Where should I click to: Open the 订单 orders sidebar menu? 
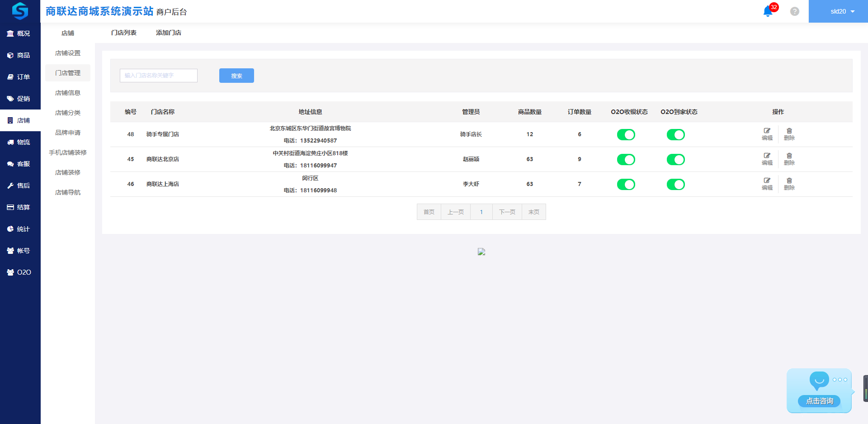(19, 77)
